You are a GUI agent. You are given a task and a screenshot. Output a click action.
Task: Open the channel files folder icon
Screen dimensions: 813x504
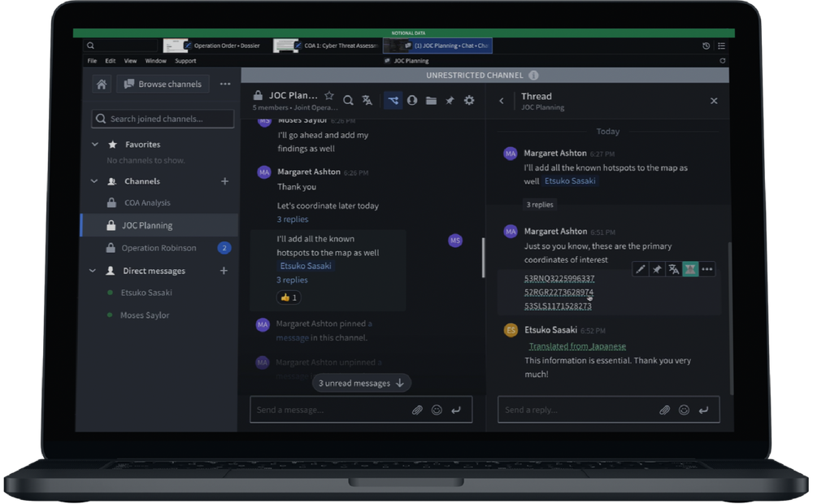431,100
